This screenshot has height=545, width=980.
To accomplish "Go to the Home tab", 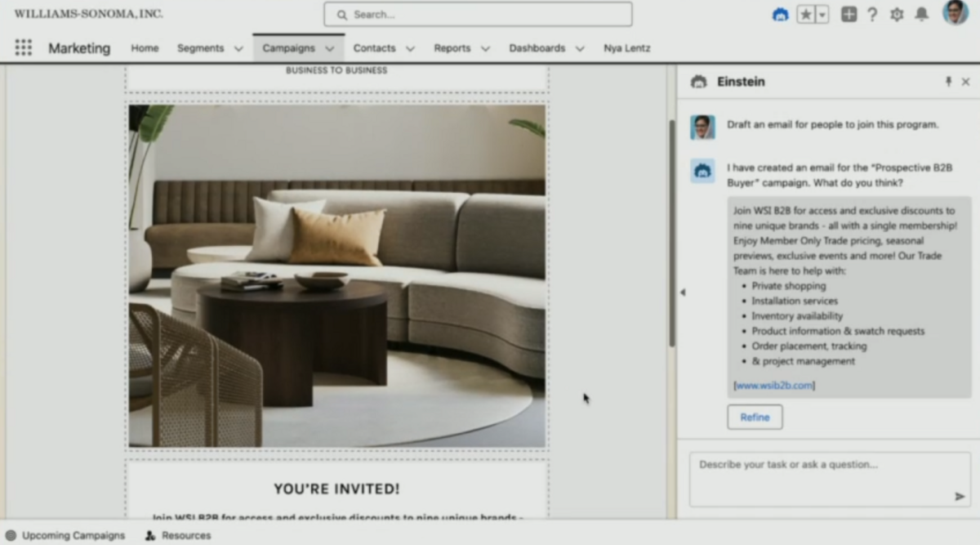I will click(x=145, y=48).
